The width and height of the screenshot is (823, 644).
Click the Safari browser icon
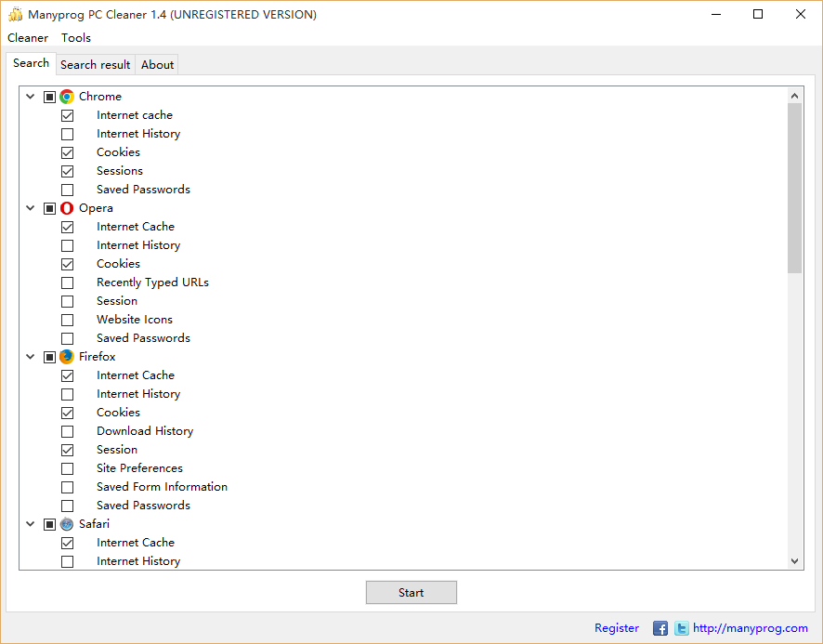pos(67,524)
